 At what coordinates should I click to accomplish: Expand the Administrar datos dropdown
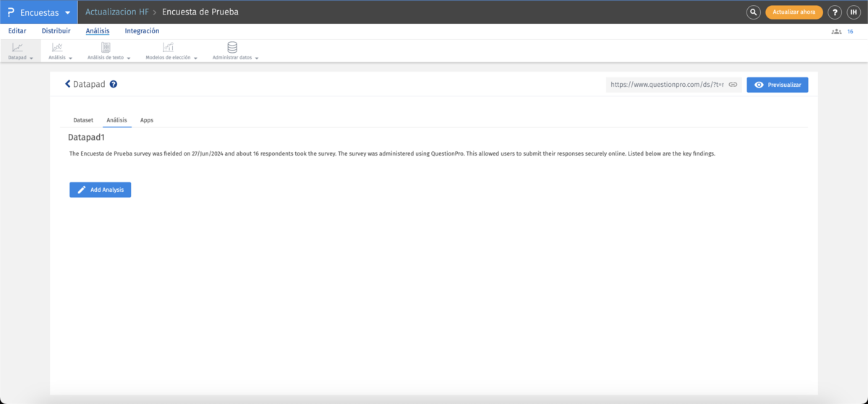click(257, 58)
